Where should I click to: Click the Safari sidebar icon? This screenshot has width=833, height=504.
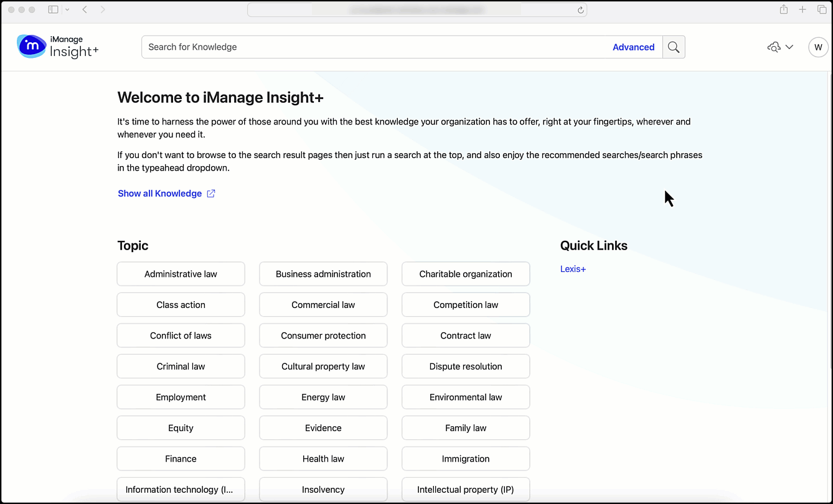coord(53,9)
